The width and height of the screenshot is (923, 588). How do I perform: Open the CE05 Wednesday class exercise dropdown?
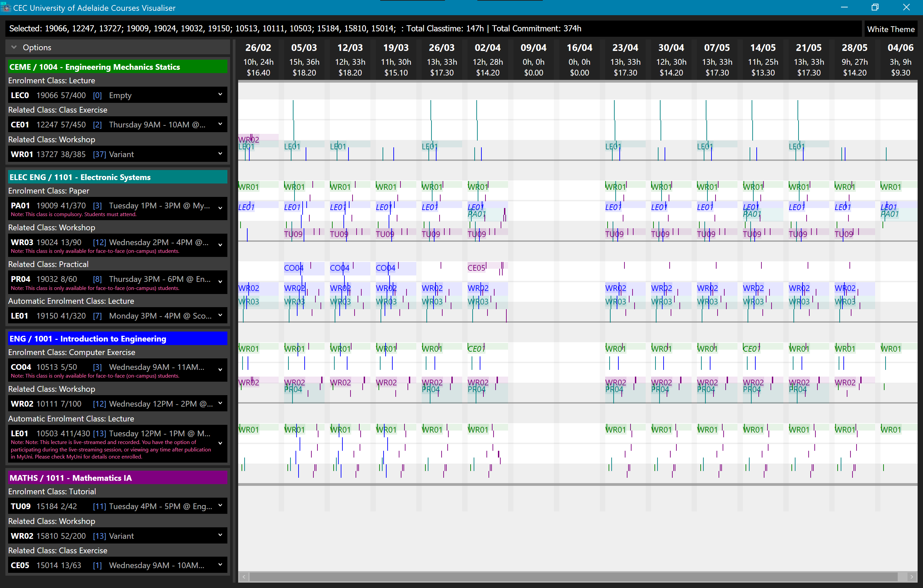[220, 565]
